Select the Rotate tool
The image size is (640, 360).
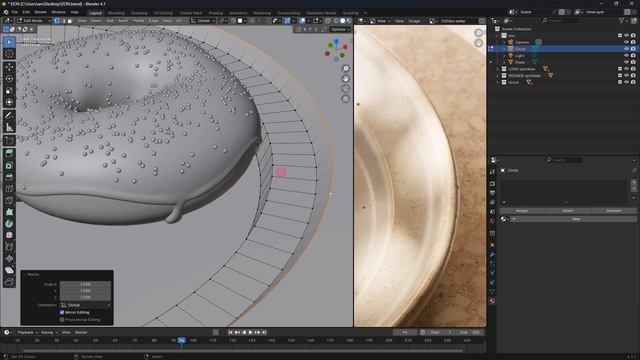pyautogui.click(x=9, y=79)
